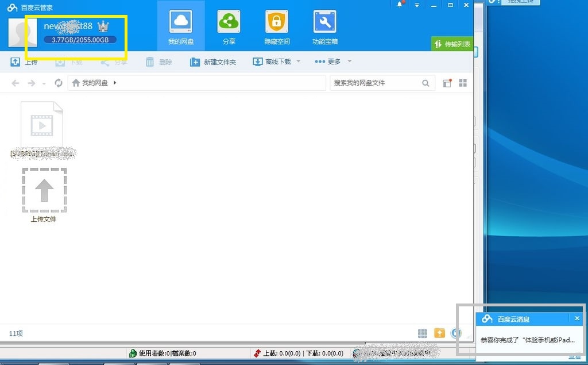588x365 pixels.
Task: Click the greyed-out 分享 toolbar button
Action: click(x=114, y=62)
